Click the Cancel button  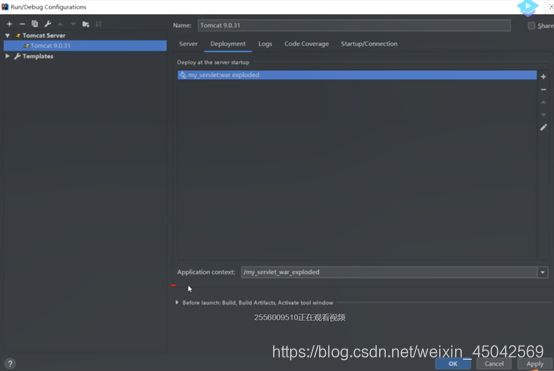pyautogui.click(x=494, y=364)
